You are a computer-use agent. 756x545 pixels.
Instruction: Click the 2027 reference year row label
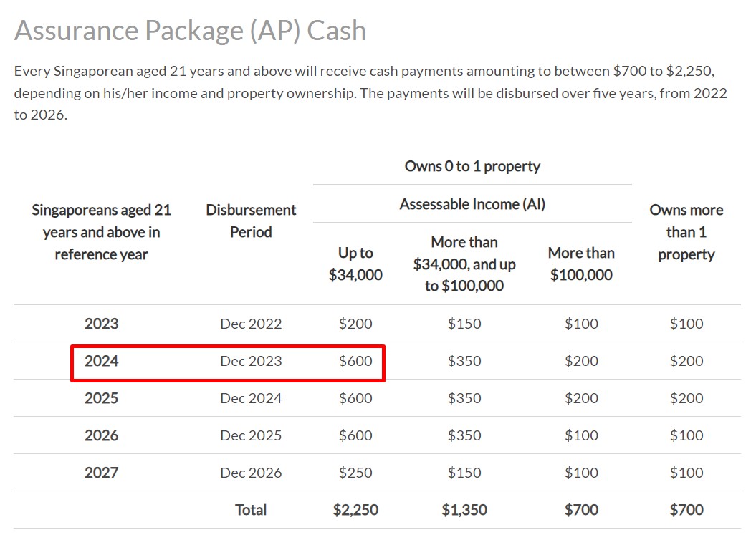101,473
